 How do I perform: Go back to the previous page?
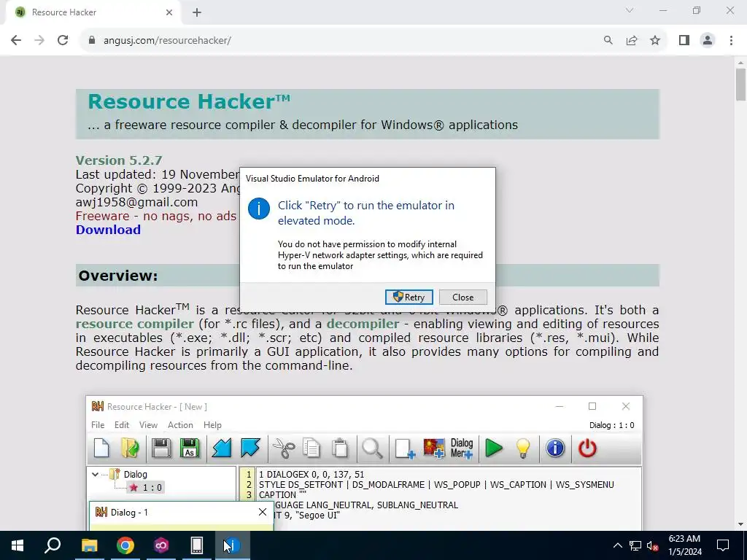(x=16, y=41)
